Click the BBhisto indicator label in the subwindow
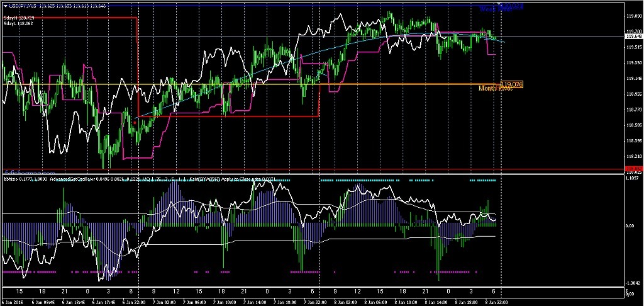The height and width of the screenshot is (306, 644). click(x=25, y=179)
